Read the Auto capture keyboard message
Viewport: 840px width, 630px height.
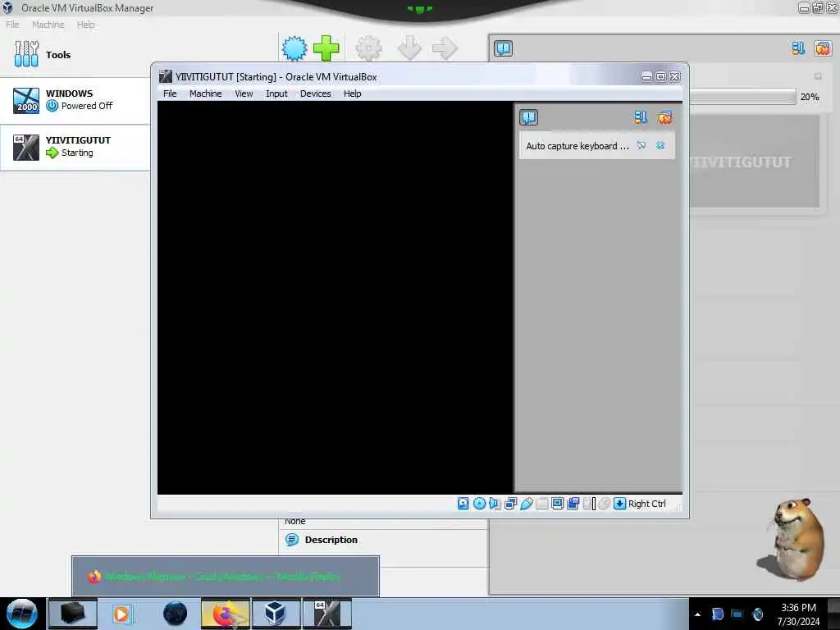pos(577,146)
